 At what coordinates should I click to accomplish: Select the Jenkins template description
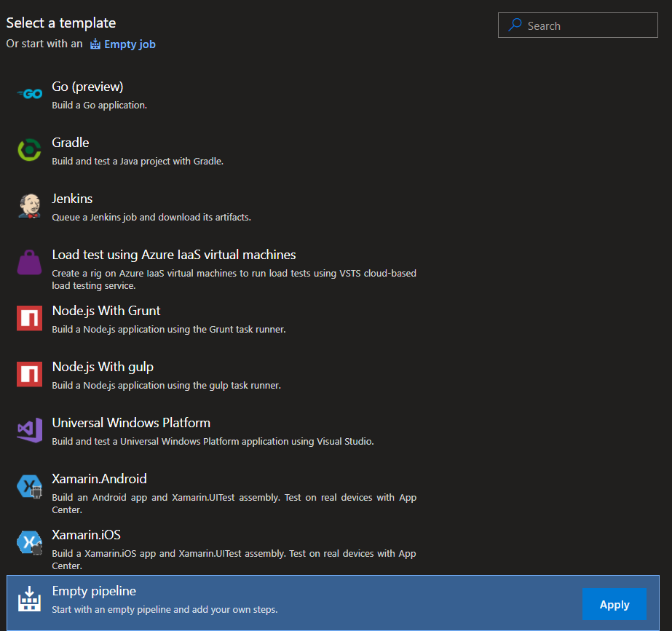pyautogui.click(x=151, y=217)
